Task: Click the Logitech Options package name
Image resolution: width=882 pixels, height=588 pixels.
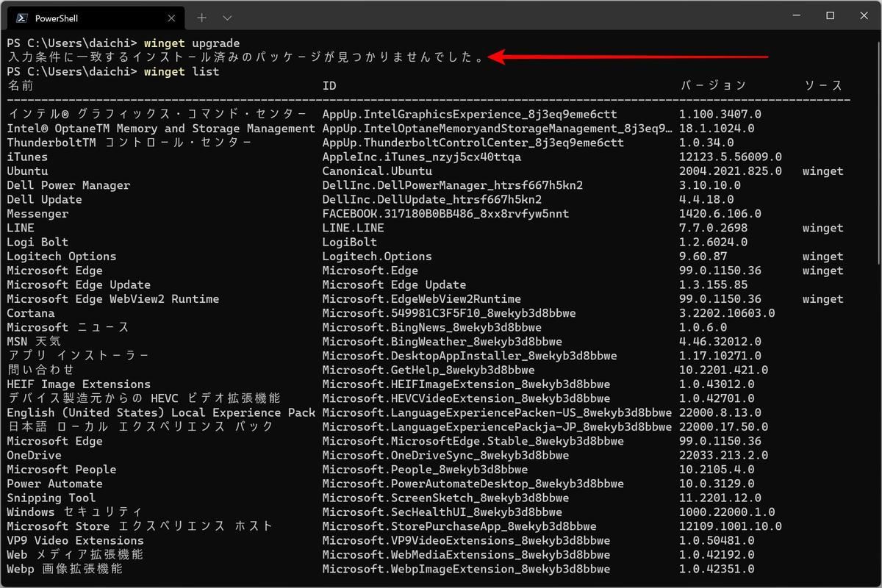Action: [62, 257]
